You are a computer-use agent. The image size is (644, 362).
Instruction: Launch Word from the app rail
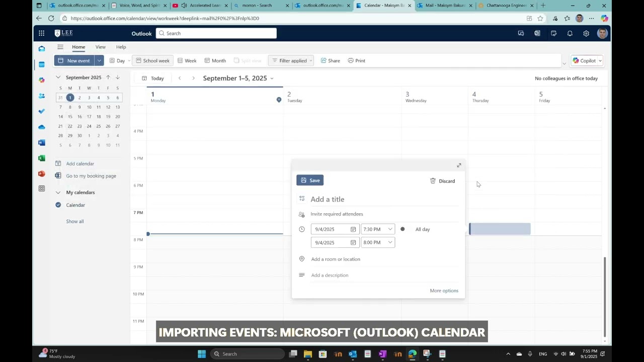(42, 142)
